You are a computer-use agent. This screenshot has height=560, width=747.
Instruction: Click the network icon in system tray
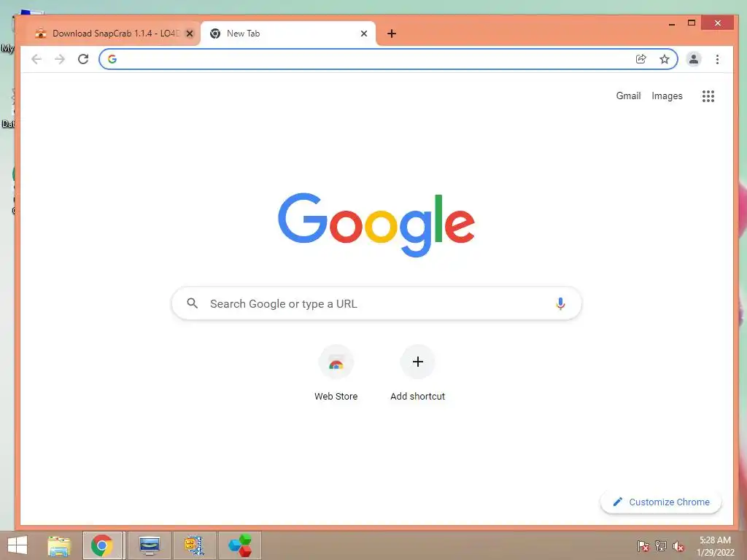point(661,545)
